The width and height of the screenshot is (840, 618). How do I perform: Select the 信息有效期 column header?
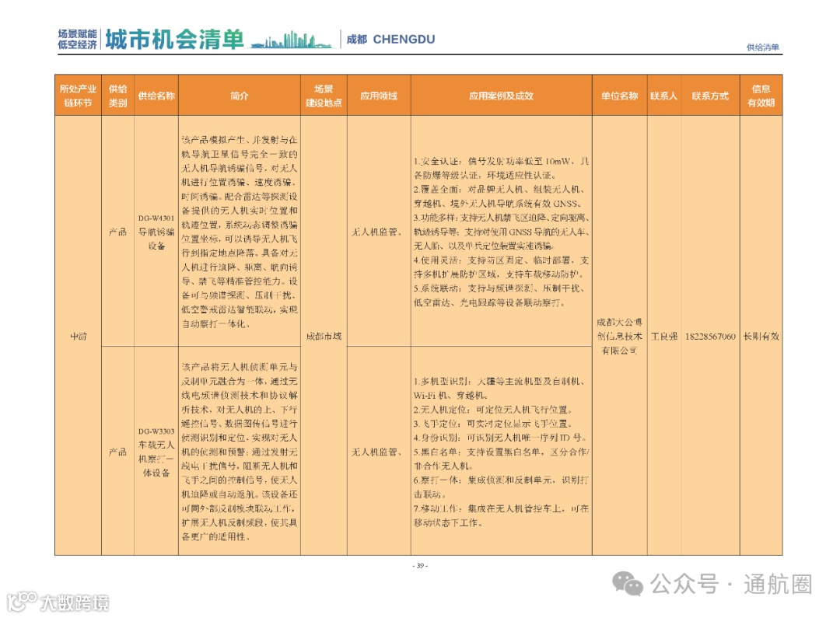pyautogui.click(x=761, y=96)
